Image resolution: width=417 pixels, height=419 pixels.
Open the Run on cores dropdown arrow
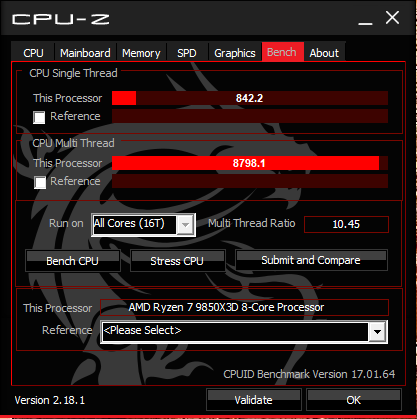click(x=185, y=225)
